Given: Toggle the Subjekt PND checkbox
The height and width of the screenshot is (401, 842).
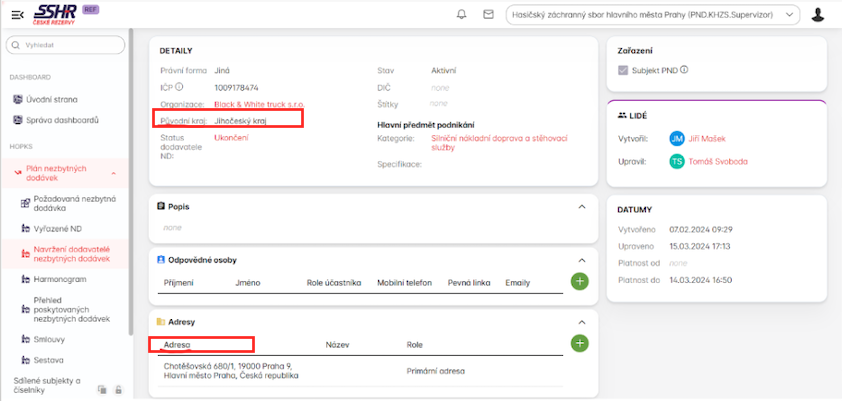Looking at the screenshot, I should 623,70.
